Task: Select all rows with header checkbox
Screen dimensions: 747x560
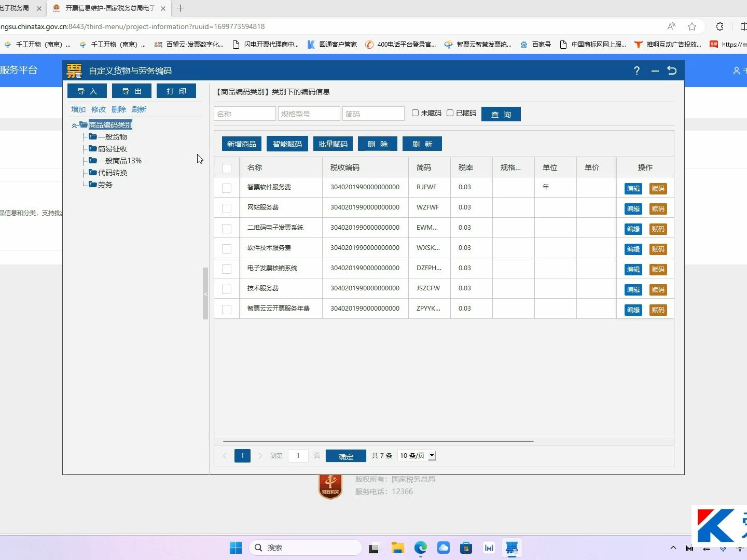Action: (x=227, y=168)
